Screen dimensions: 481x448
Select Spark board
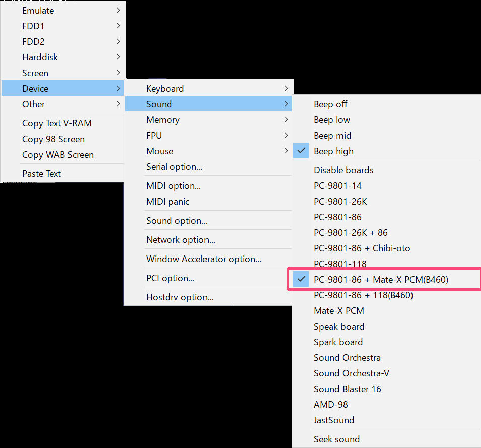[x=387, y=342]
